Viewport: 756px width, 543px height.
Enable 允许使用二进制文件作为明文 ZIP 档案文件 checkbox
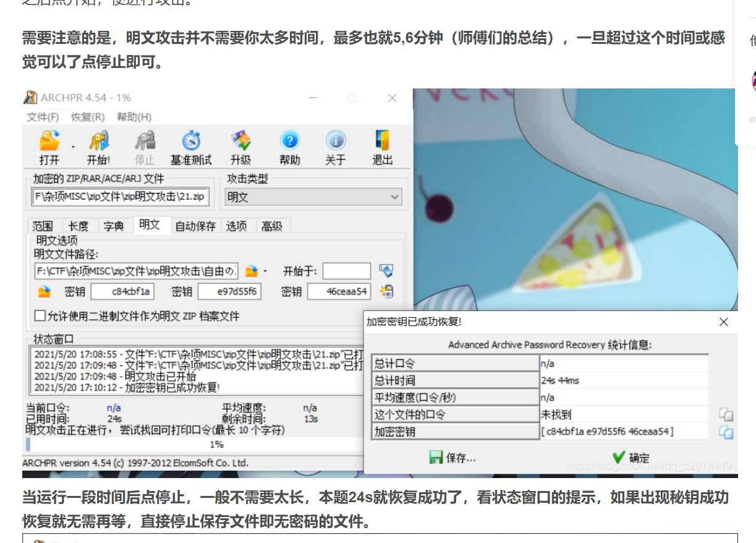[x=40, y=316]
